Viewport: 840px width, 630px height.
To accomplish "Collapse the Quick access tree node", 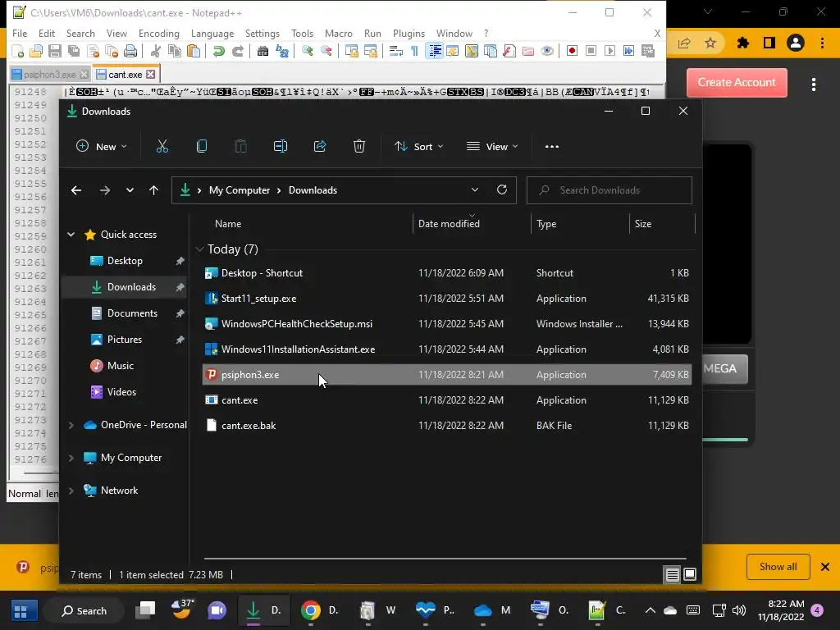I will [71, 235].
